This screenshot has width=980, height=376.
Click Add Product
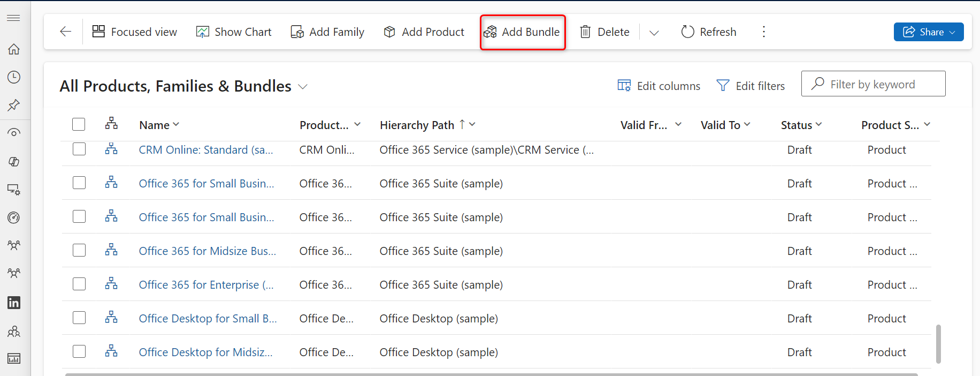[424, 32]
